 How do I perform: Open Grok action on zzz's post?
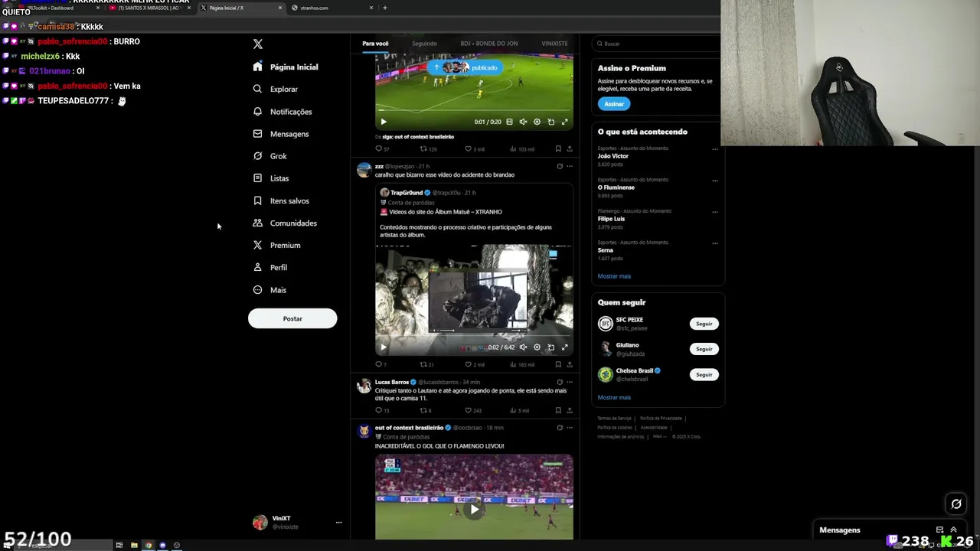click(560, 166)
